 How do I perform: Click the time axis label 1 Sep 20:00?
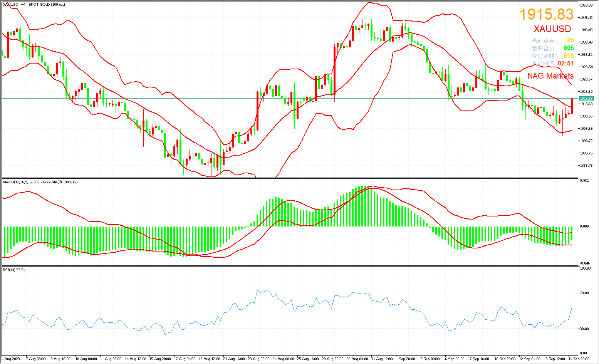click(x=406, y=359)
